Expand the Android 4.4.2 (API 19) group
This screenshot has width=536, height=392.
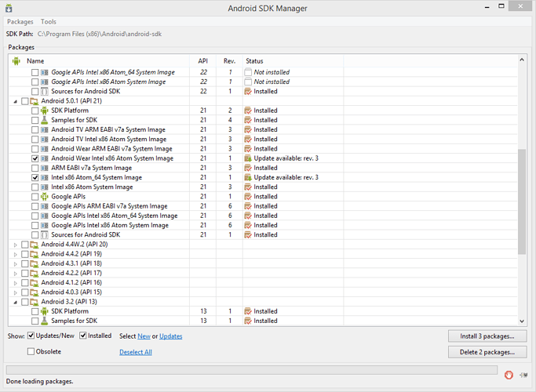16,254
